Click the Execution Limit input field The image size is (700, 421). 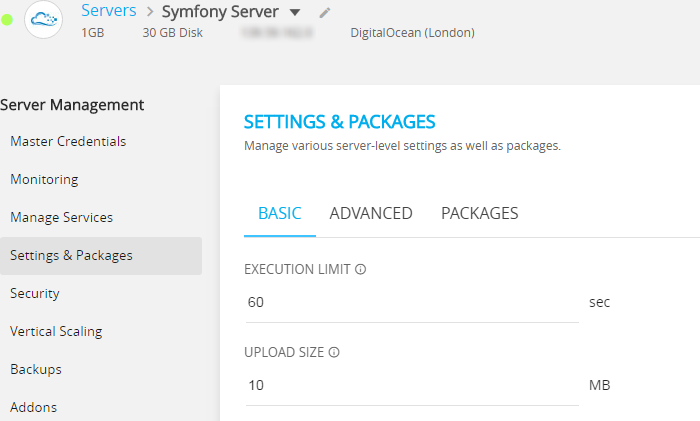pyautogui.click(x=410, y=302)
